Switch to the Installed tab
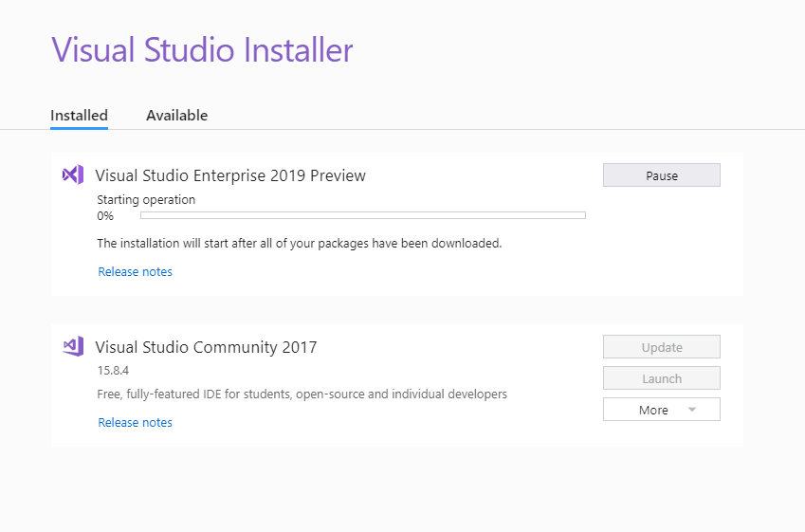 79,116
